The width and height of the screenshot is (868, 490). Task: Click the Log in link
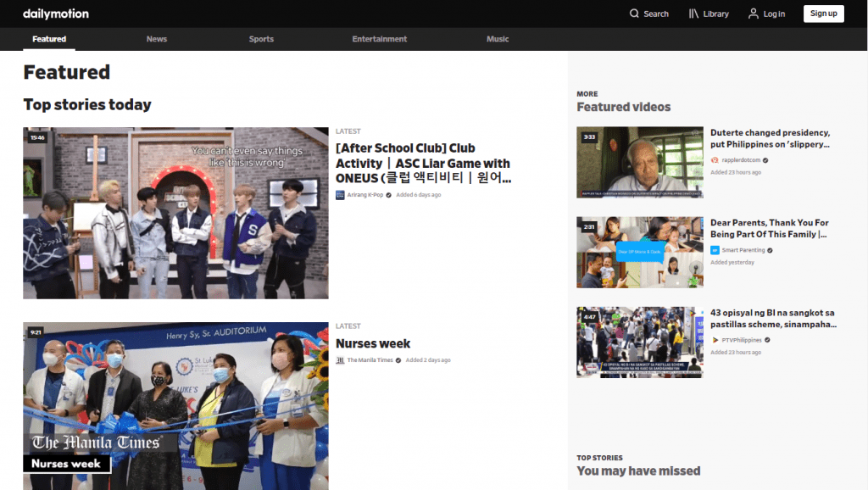tap(774, 14)
